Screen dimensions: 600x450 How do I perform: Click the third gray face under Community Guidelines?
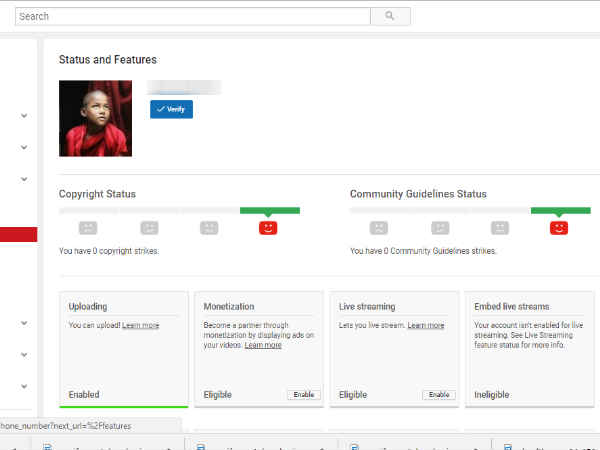pos(499,228)
